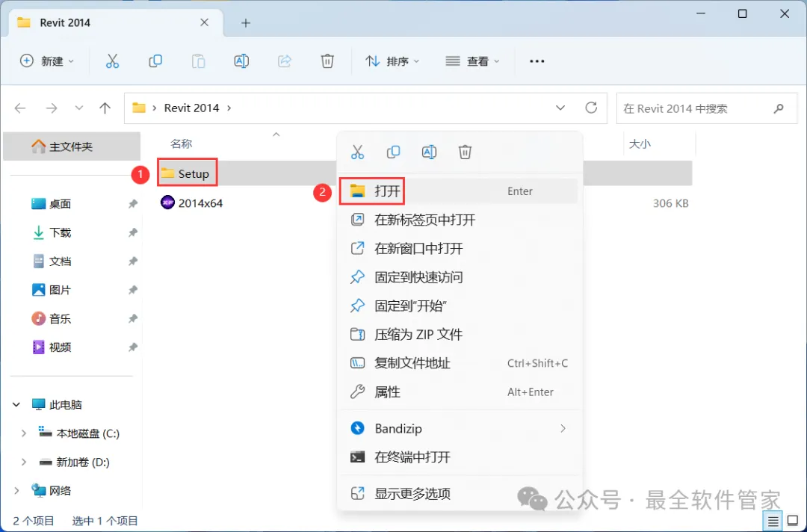Expand 本地磁盘 (C:) tree node
Image resolution: width=807 pixels, height=532 pixels.
(24, 433)
